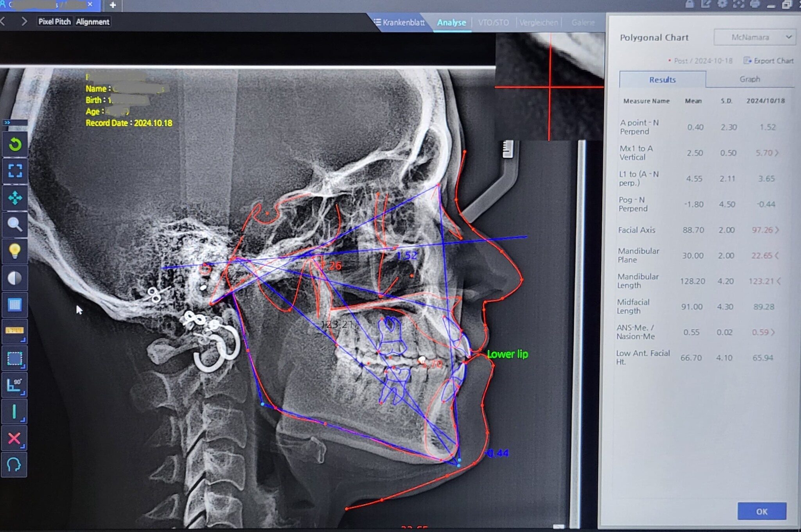Collapse the left tool panel chevron
The image size is (801, 532).
click(7, 122)
